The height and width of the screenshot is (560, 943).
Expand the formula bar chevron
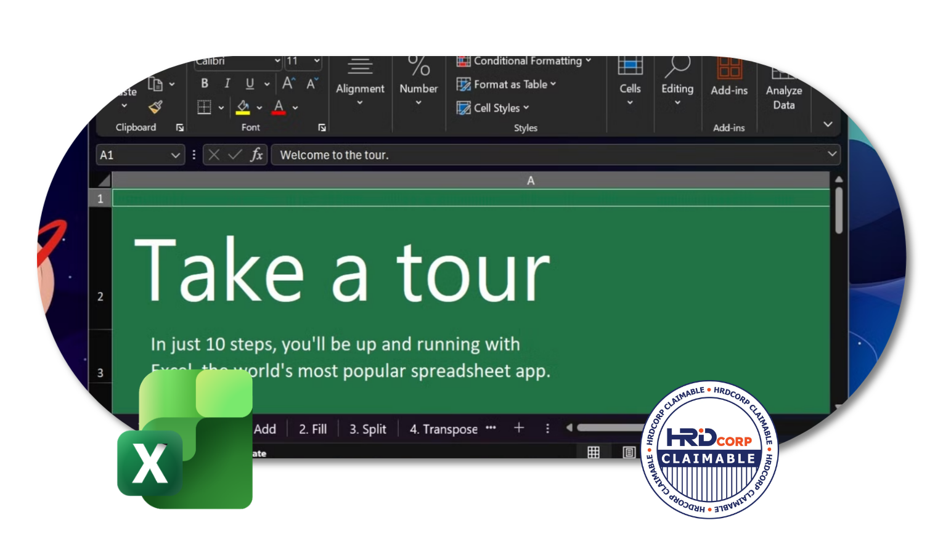pos(832,154)
